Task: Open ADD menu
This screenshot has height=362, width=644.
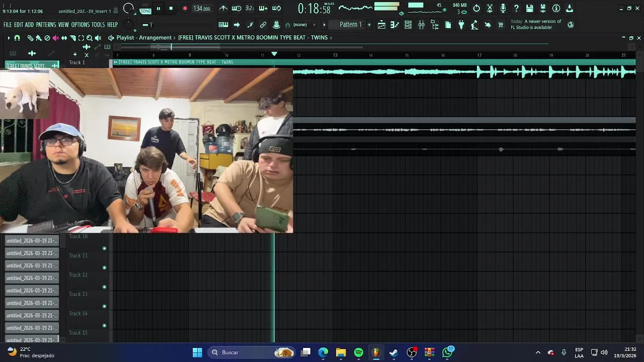Action: [29, 25]
